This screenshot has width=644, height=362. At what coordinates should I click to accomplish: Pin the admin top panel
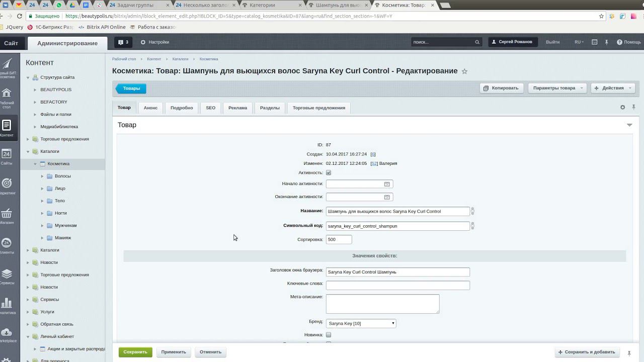point(607,42)
